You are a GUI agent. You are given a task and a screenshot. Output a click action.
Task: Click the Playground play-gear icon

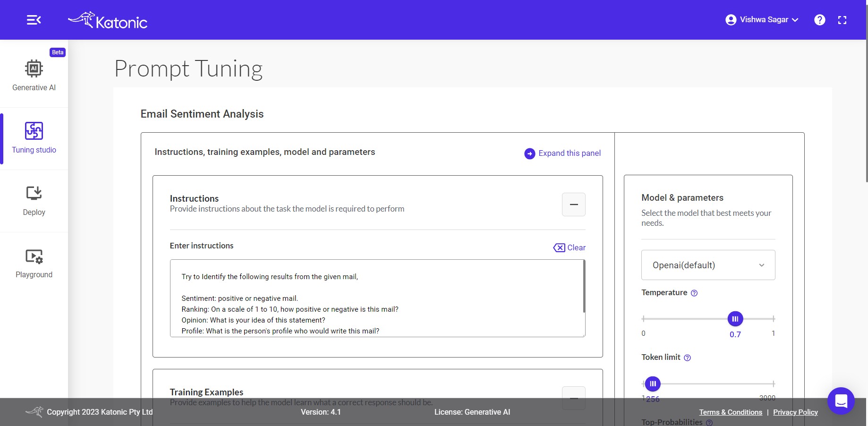click(34, 256)
